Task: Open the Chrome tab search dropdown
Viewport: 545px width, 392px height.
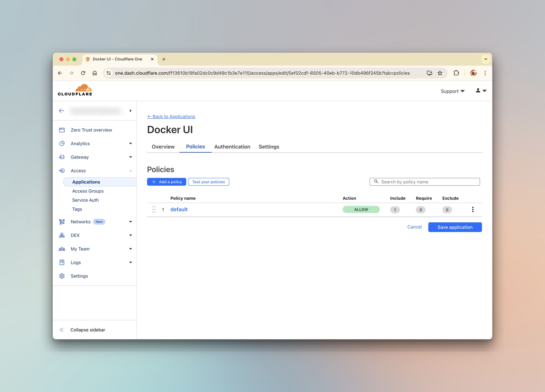Action: coord(486,59)
